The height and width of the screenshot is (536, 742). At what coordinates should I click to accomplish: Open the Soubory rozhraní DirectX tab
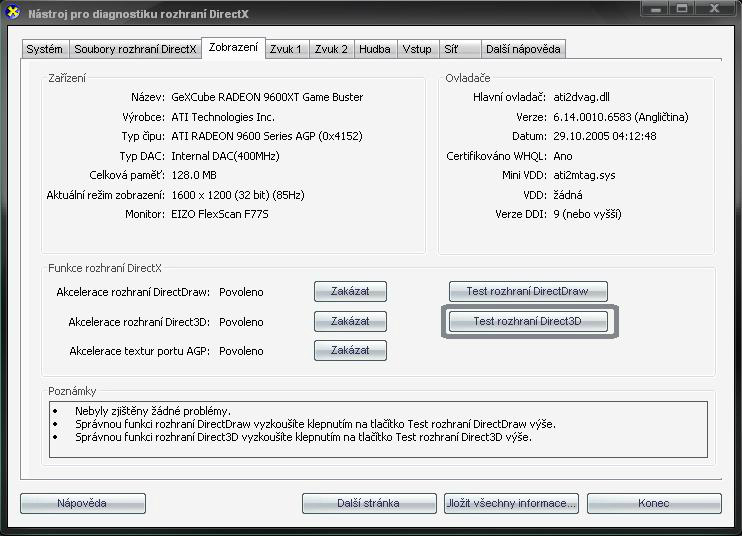click(x=135, y=49)
